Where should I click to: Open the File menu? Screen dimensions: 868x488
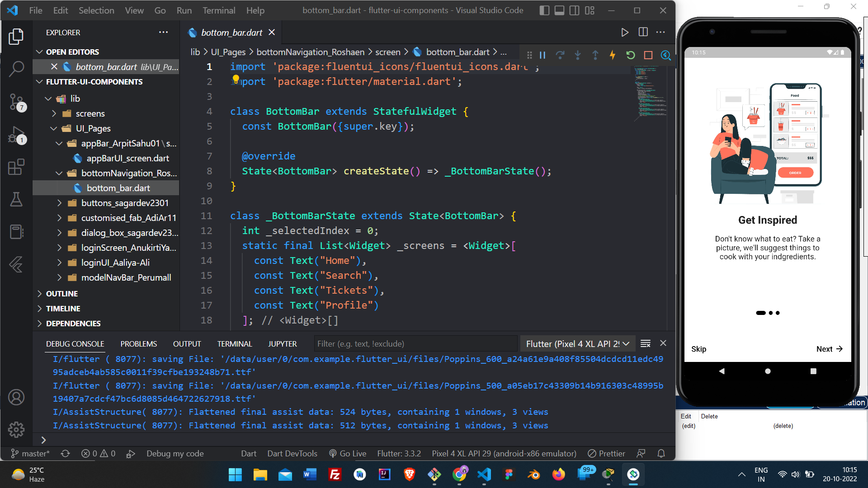coord(36,10)
